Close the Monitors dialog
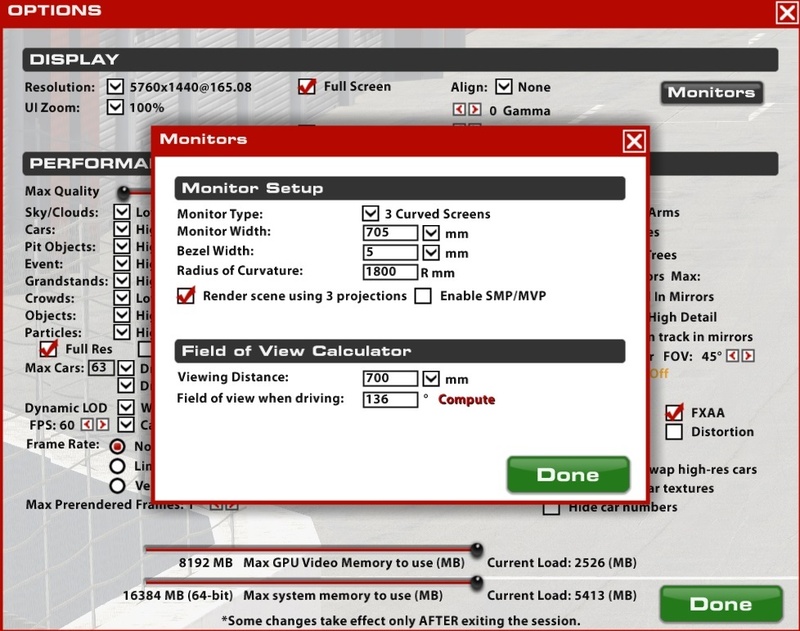 click(634, 141)
